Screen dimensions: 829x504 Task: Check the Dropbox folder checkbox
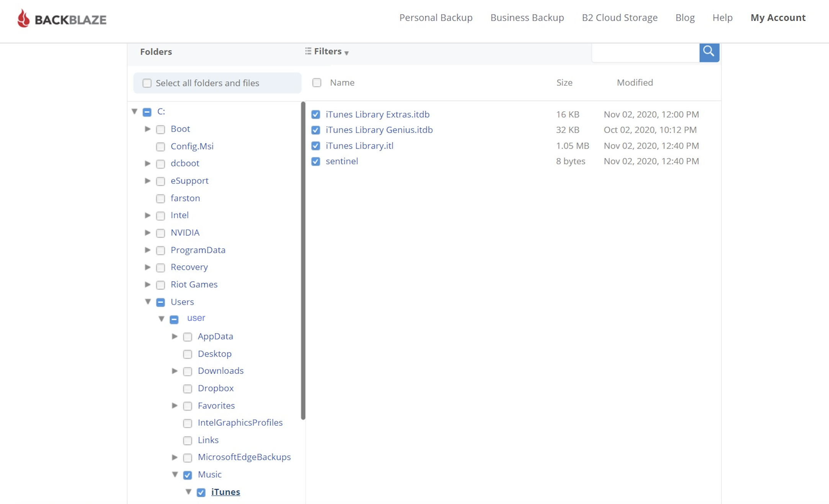pos(188,389)
